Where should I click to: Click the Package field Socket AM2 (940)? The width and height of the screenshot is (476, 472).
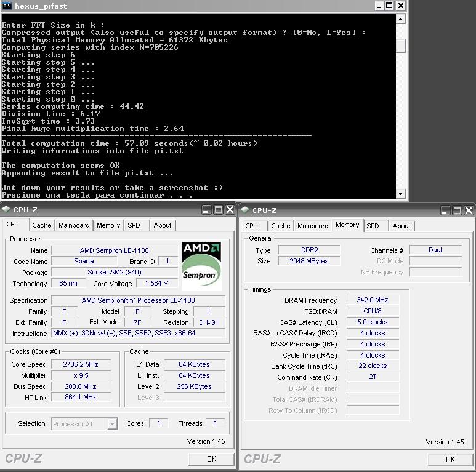115,272
